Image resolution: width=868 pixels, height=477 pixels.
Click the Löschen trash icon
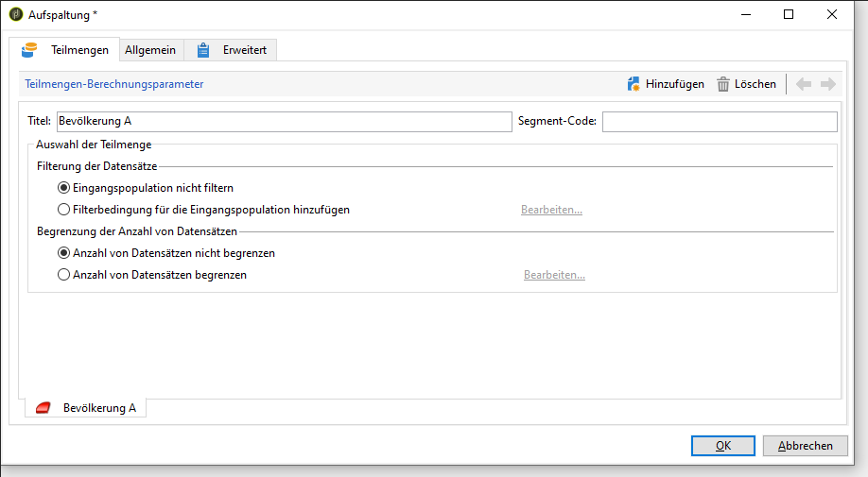723,84
